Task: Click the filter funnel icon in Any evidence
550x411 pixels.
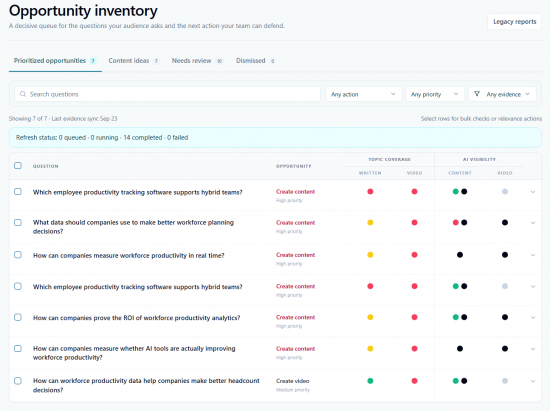Action: (477, 94)
